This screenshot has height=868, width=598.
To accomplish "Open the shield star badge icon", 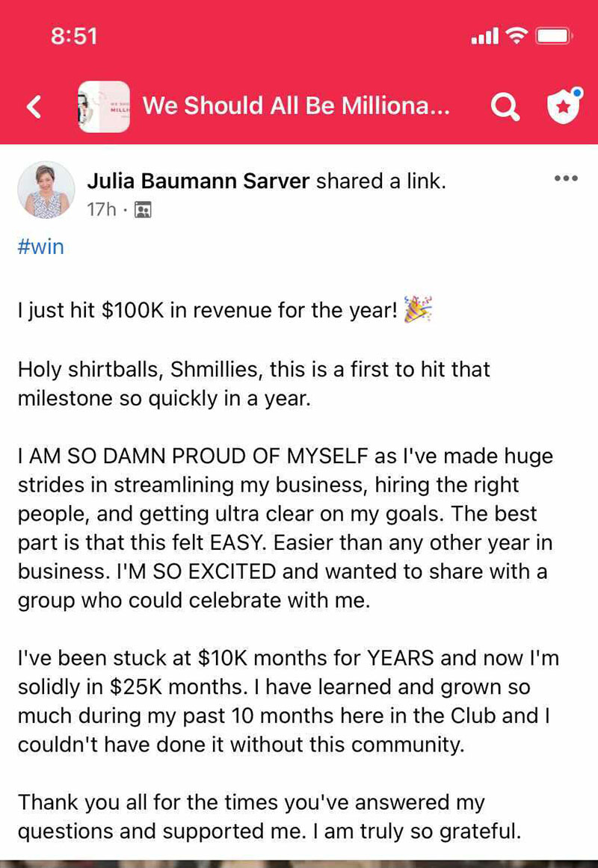I will [x=564, y=106].
